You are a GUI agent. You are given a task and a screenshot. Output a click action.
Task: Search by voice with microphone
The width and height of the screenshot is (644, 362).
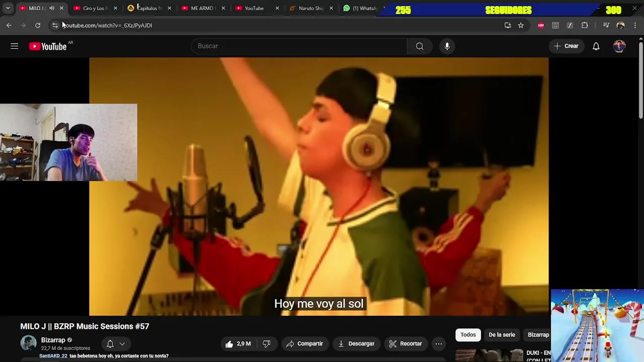(447, 46)
